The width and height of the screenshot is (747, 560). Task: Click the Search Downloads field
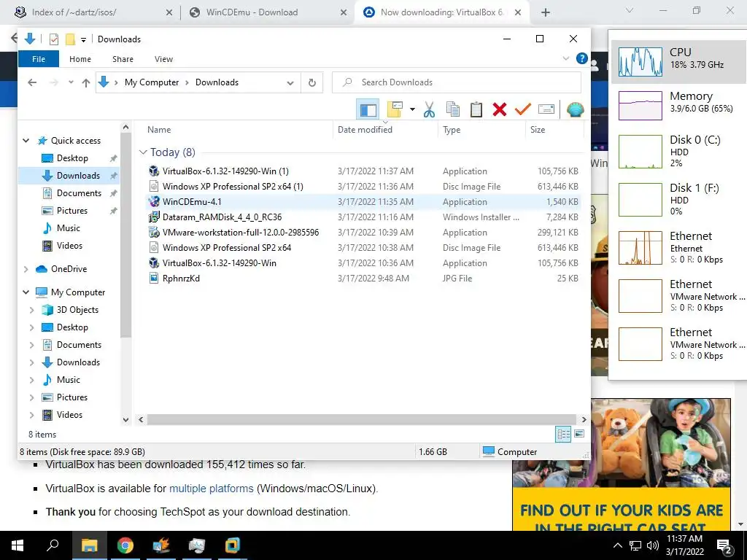457,82
